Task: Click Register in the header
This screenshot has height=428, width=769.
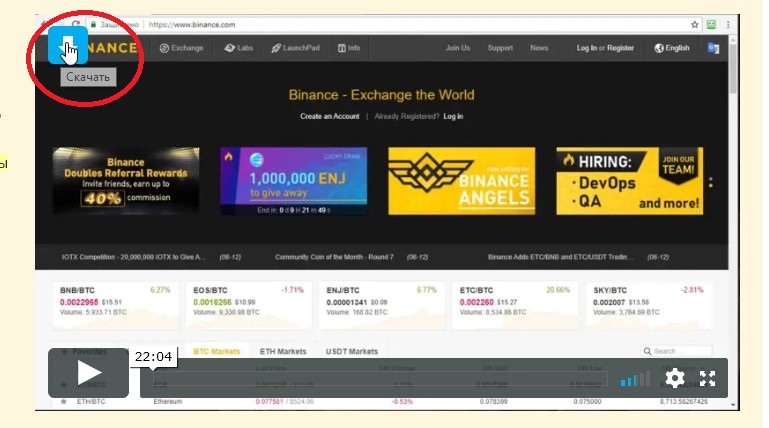Action: click(x=620, y=48)
